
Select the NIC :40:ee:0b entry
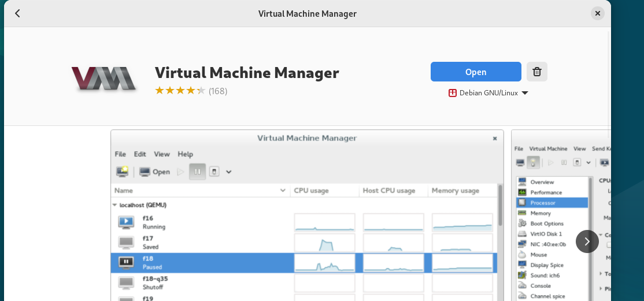point(552,244)
